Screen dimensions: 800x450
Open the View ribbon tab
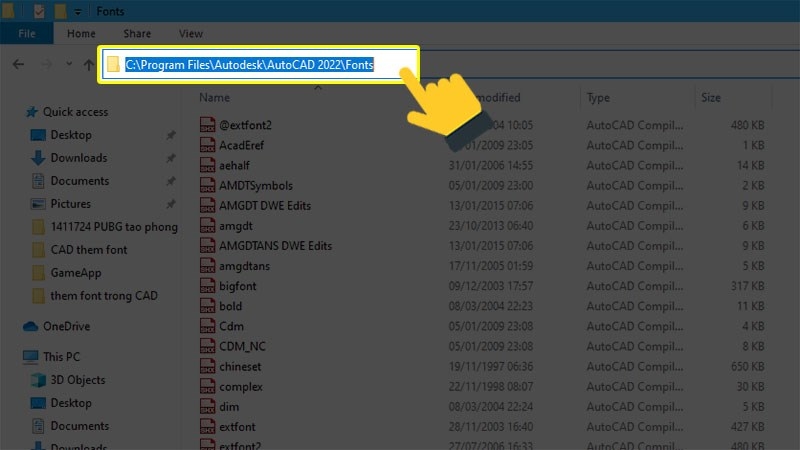(191, 34)
